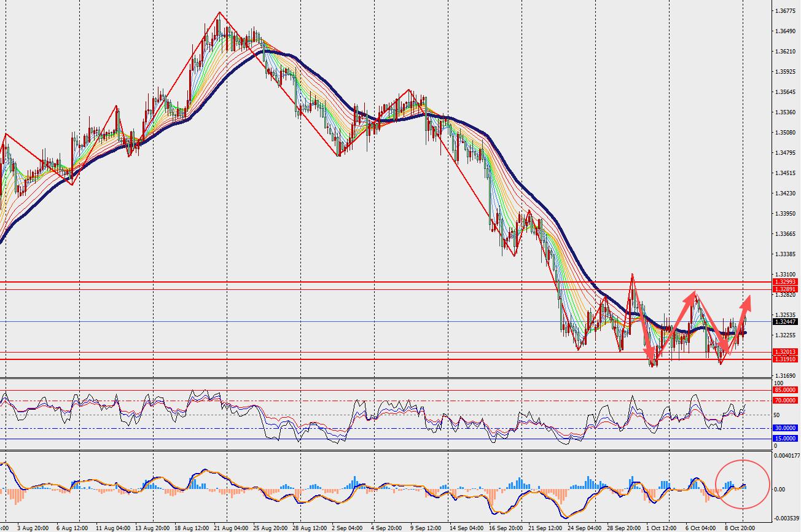
Task: Click the 1.32820 price scale value
Action: click(x=784, y=295)
